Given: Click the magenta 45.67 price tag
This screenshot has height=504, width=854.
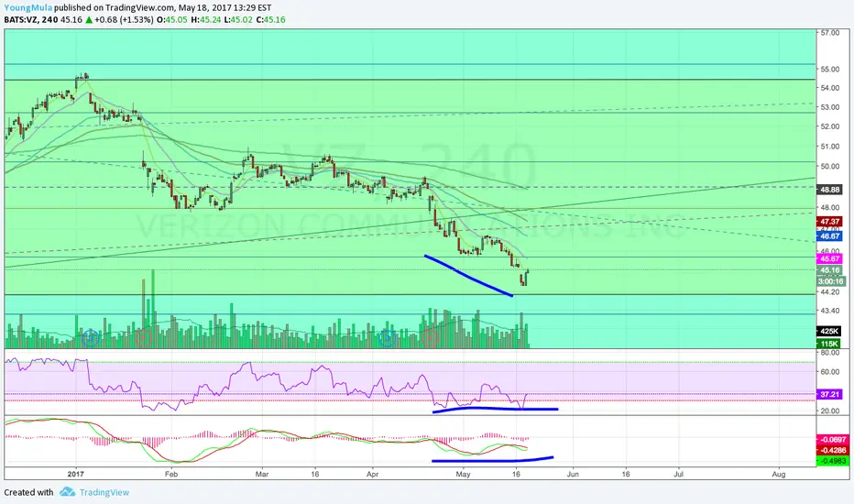Looking at the screenshot, I should (x=829, y=258).
